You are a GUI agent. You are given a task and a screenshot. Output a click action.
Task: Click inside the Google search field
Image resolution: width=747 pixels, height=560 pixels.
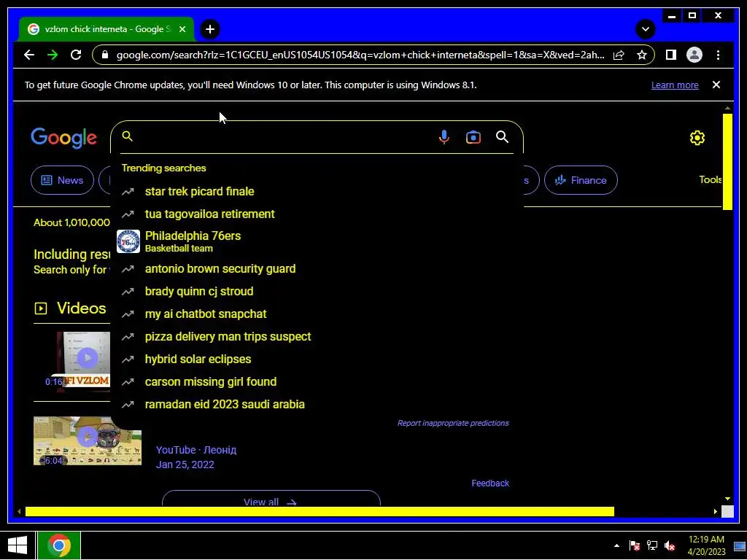point(284,137)
